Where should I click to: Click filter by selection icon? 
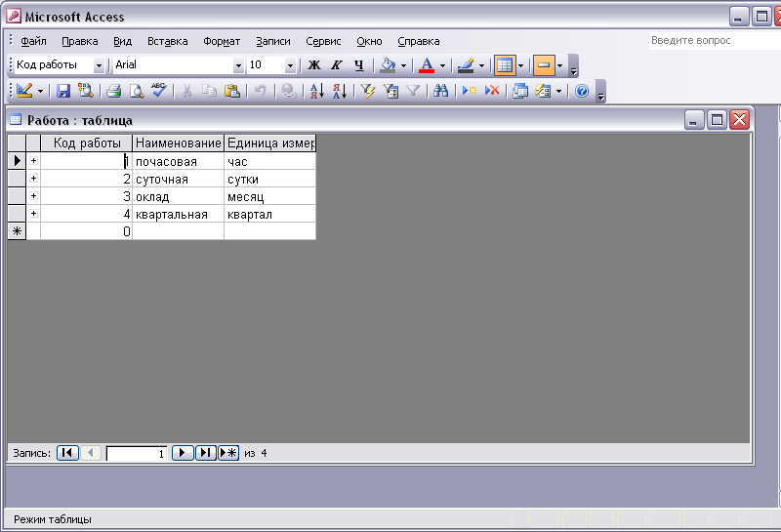coord(368,91)
